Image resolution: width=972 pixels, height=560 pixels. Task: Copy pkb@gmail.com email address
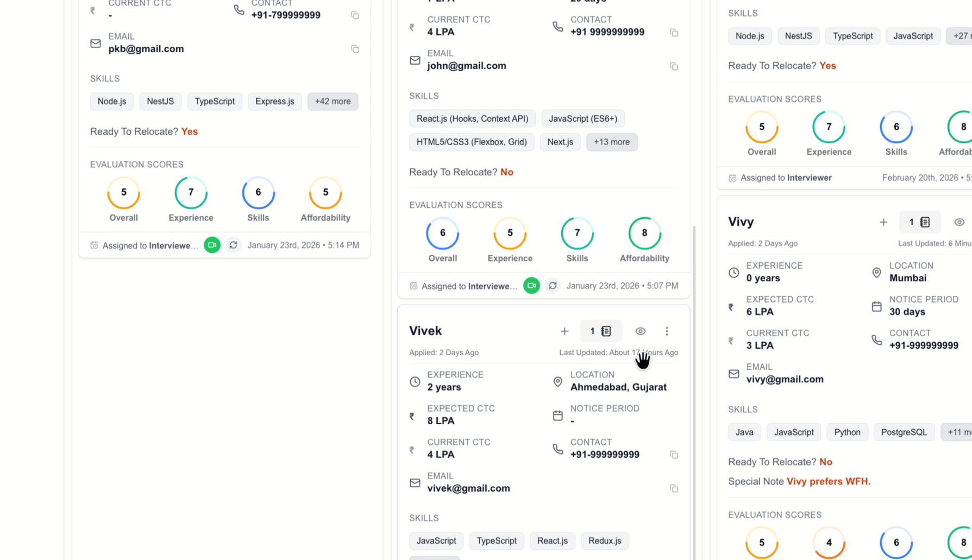click(x=355, y=49)
